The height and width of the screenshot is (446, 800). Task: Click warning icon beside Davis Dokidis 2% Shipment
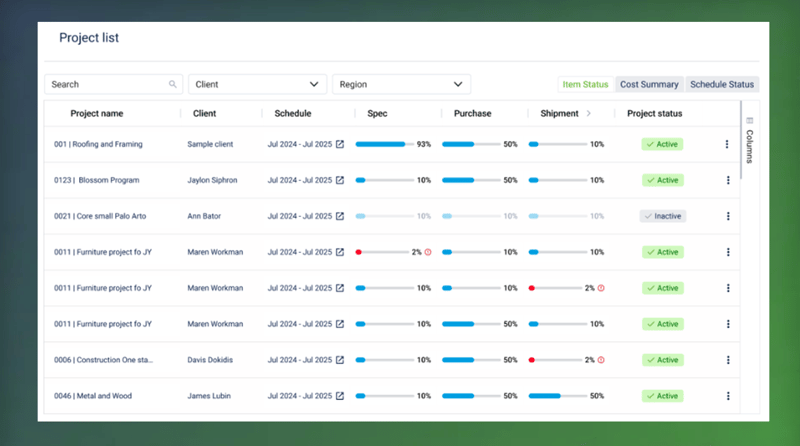tap(601, 360)
